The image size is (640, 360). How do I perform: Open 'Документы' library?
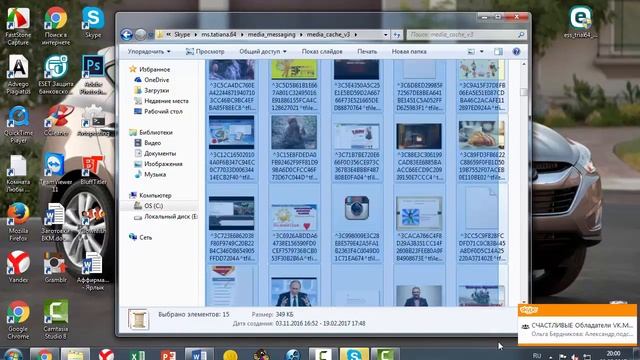160,153
